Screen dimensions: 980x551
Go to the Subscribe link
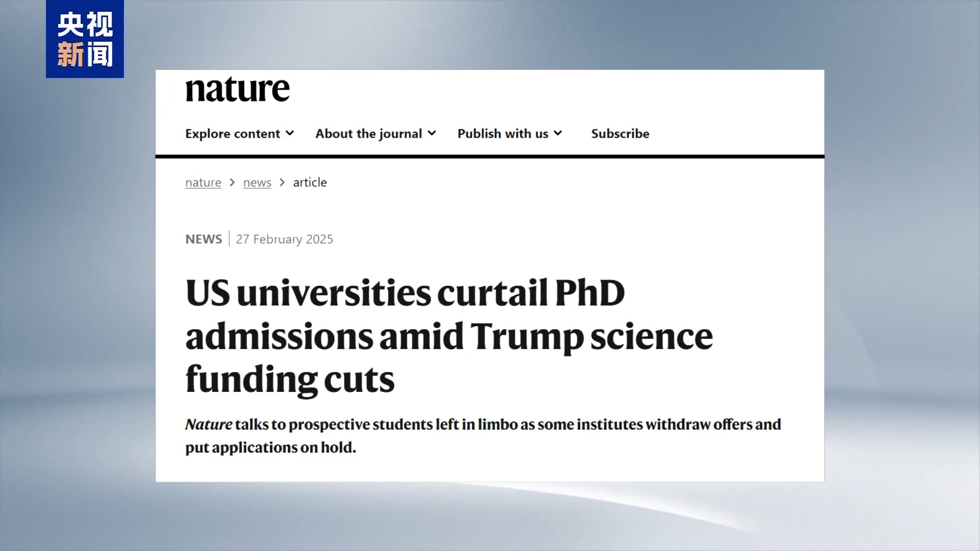620,134
